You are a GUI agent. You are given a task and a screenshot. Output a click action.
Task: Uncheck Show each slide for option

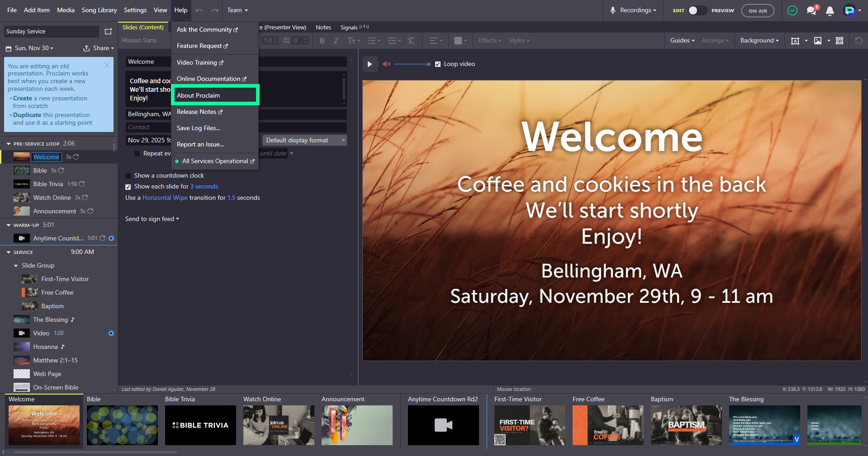coord(128,187)
